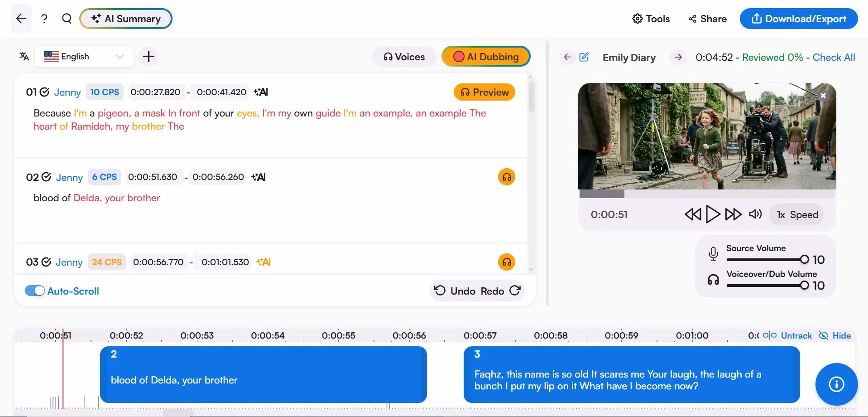The width and height of the screenshot is (868, 417).
Task: Click Untrack in the timeline
Action: [787, 335]
